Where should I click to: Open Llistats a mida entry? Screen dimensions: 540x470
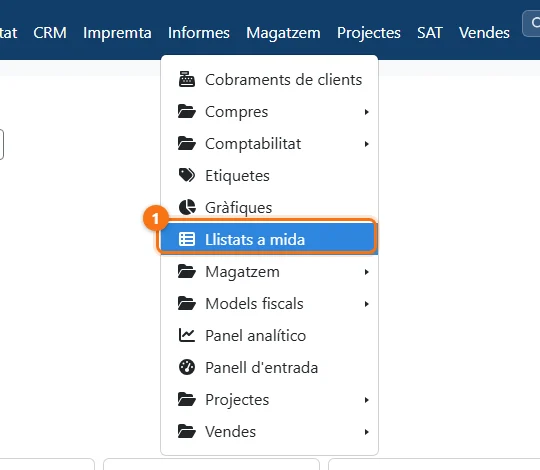click(x=269, y=239)
